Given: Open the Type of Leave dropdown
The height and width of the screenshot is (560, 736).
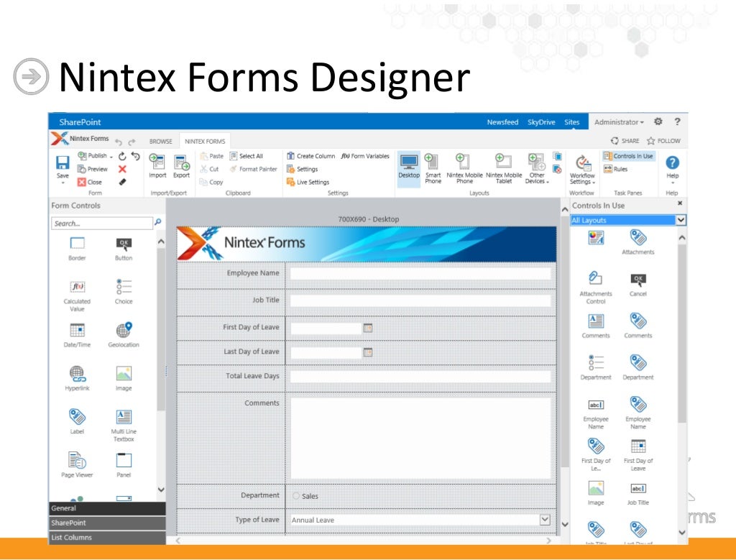Looking at the screenshot, I should [x=545, y=520].
